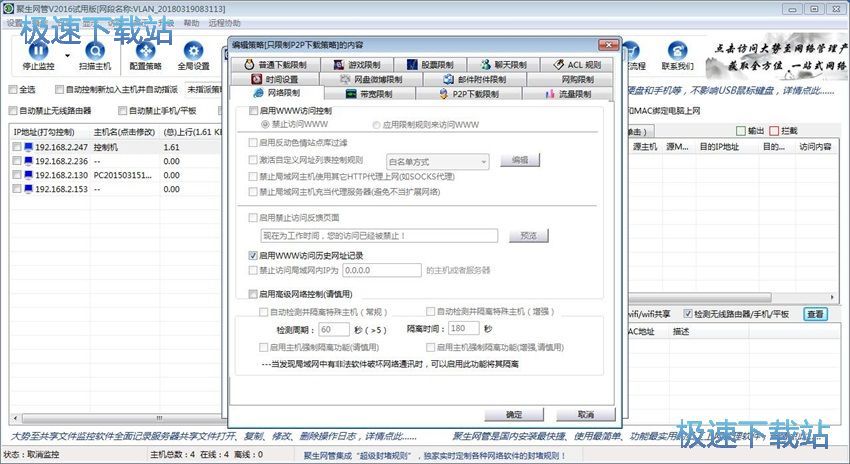Click the 联系我们 (contact us) phone icon
Viewport: 850px width, 464px height.
click(677, 50)
